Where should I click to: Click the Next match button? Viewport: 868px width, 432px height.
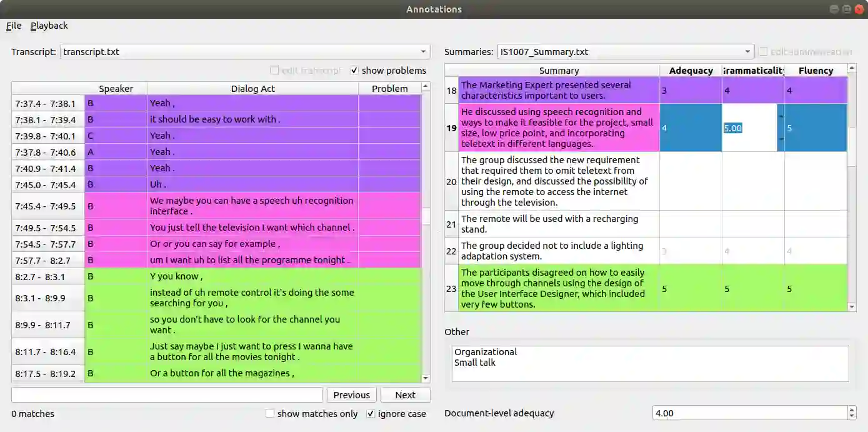(x=405, y=395)
